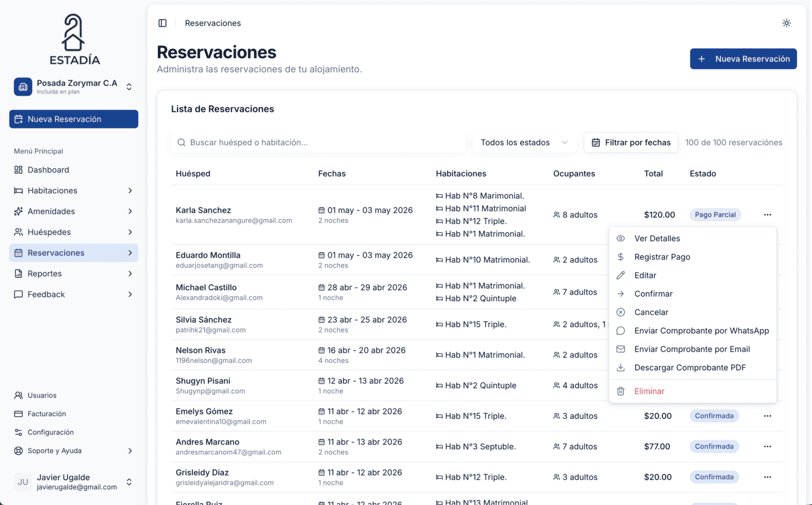The width and height of the screenshot is (812, 505).
Task: Click the Michael Castillo guest name
Action: coord(206,287)
